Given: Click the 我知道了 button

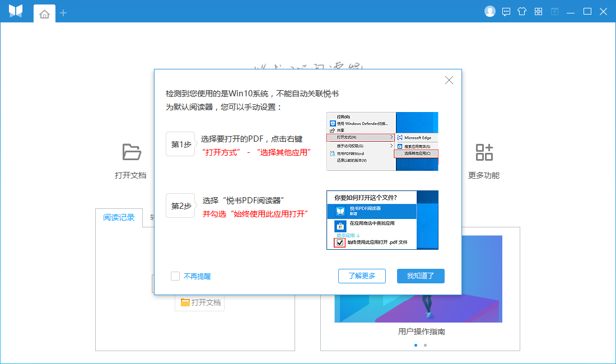Looking at the screenshot, I should pos(421,276).
